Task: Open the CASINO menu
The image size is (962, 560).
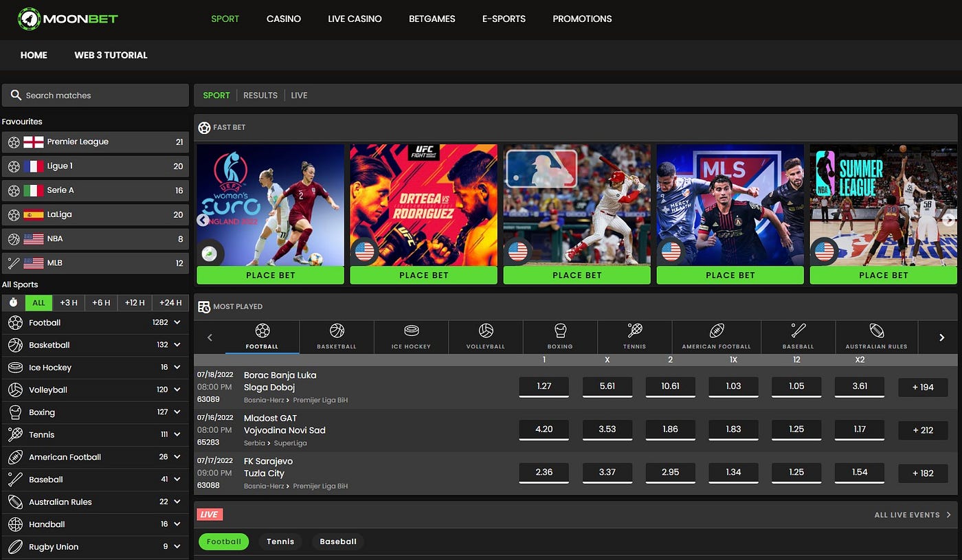Action: (x=284, y=19)
